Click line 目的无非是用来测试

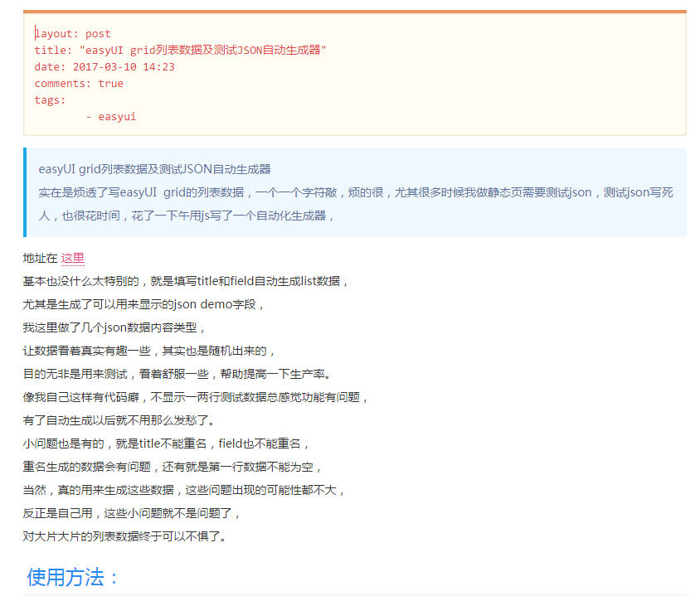[x=177, y=374]
